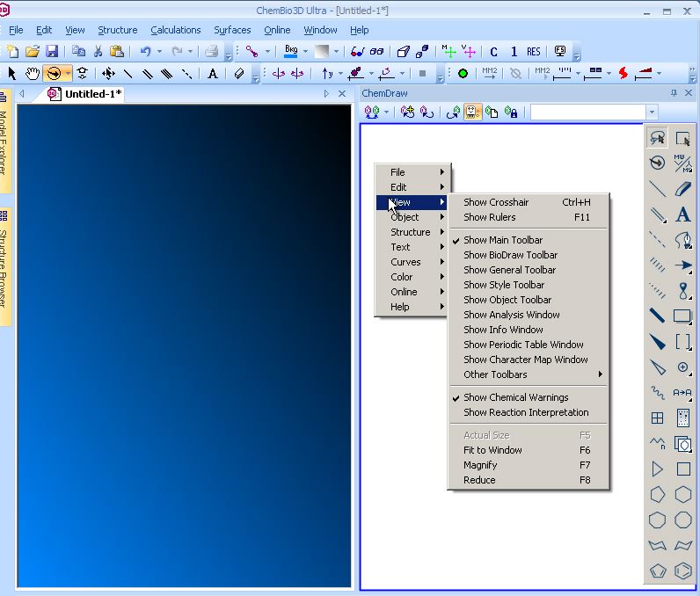Select the Wavy bond tool
This screenshot has height=596, width=700.
pyautogui.click(x=657, y=393)
